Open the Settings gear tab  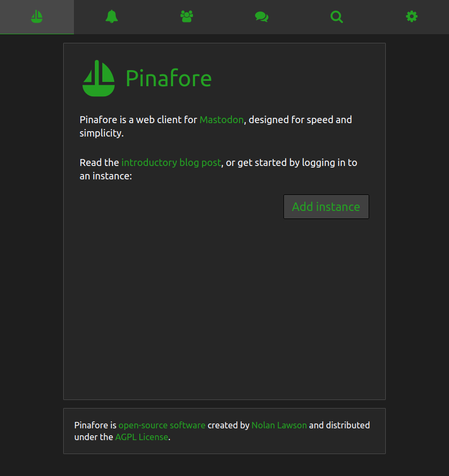(x=412, y=17)
